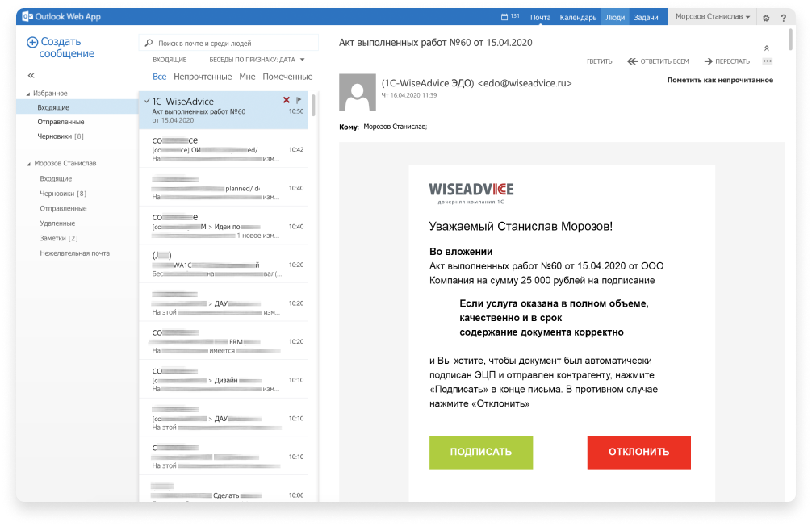Open help with the question mark icon
812x526 pixels.
tap(784, 18)
